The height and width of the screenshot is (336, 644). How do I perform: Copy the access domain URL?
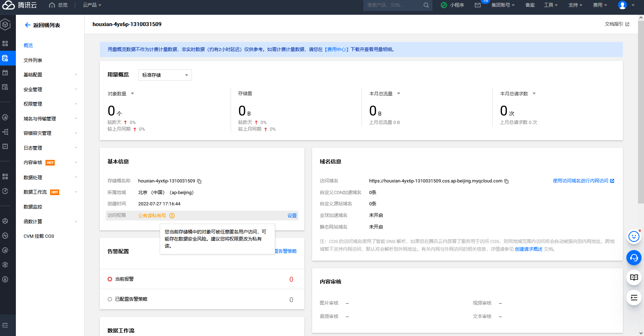(x=506, y=181)
